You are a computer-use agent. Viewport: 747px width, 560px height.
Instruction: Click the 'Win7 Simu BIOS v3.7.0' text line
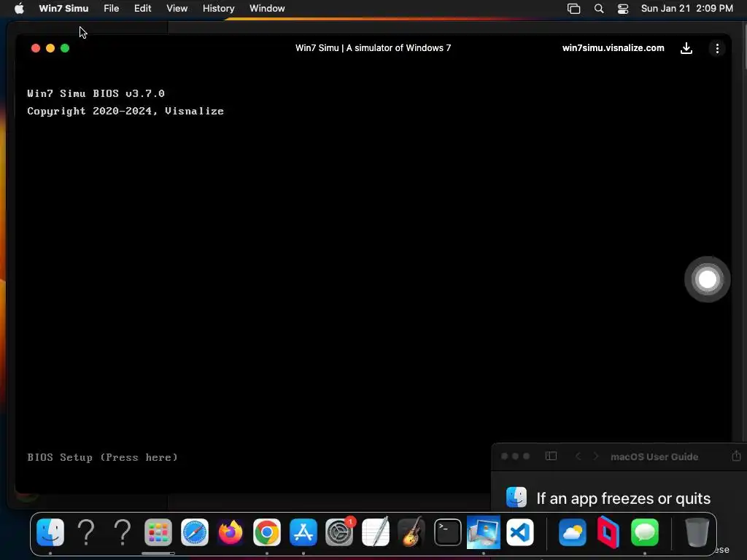[96, 93]
